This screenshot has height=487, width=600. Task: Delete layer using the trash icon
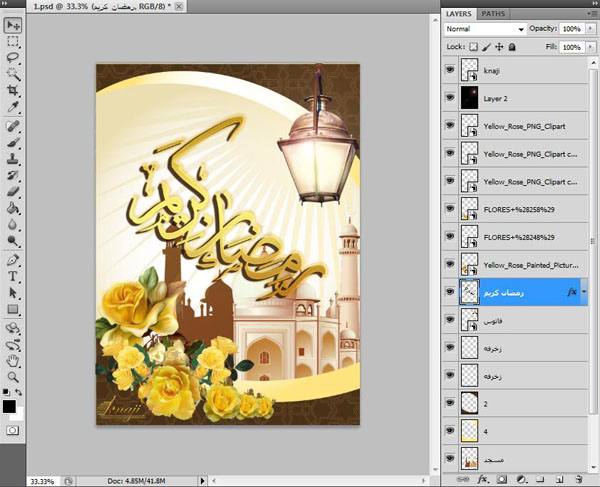[x=578, y=480]
